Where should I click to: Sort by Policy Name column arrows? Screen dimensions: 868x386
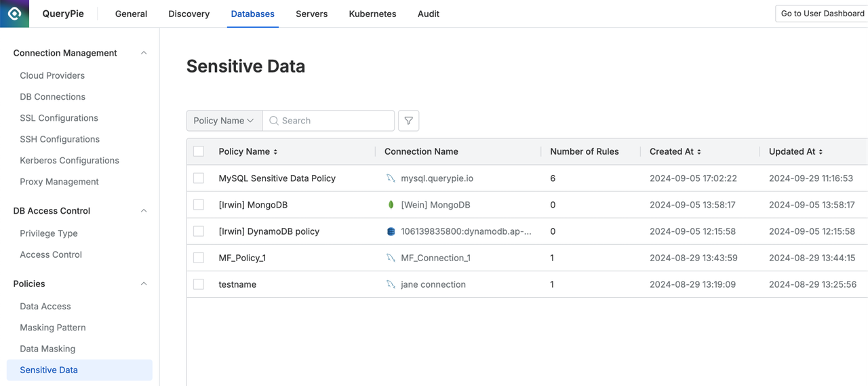(275, 152)
